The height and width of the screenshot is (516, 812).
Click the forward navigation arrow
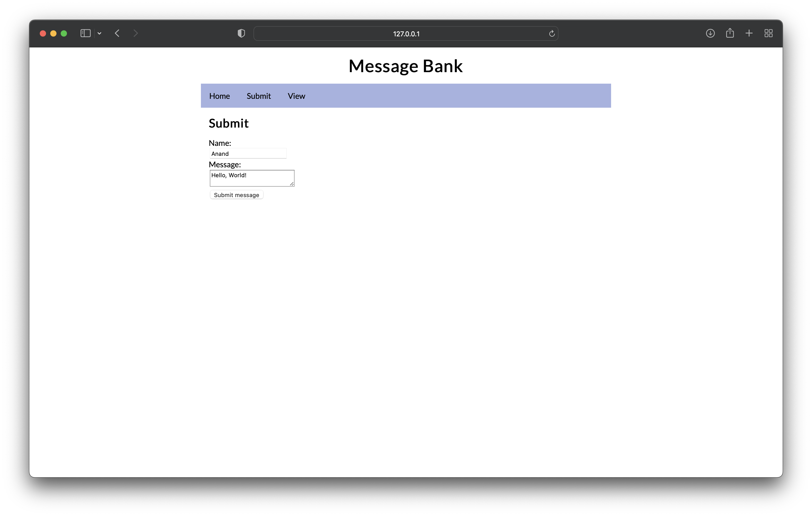136,33
